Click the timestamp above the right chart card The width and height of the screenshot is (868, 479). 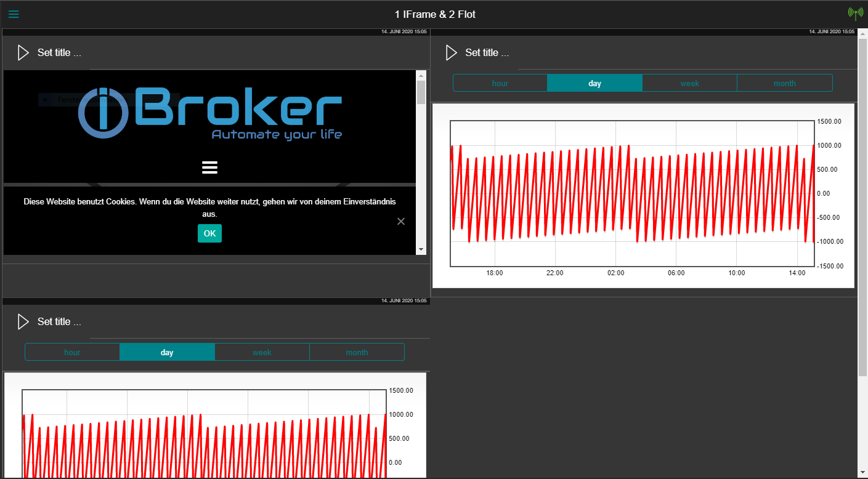(x=832, y=31)
